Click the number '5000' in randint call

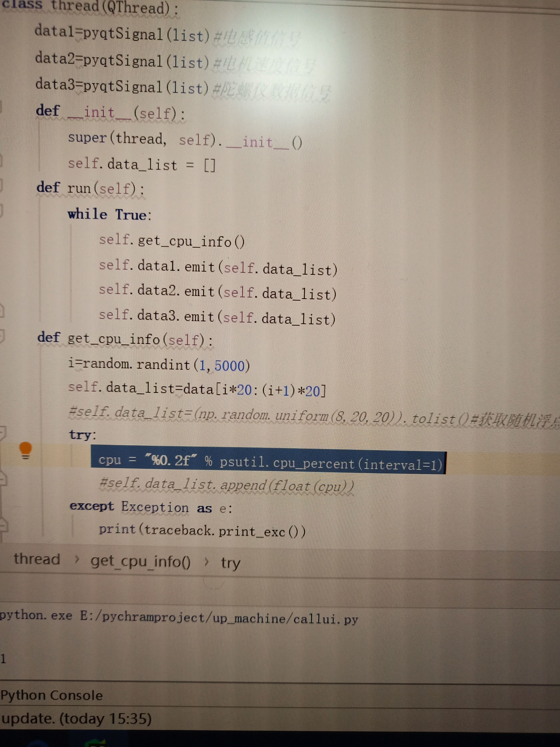229,366
